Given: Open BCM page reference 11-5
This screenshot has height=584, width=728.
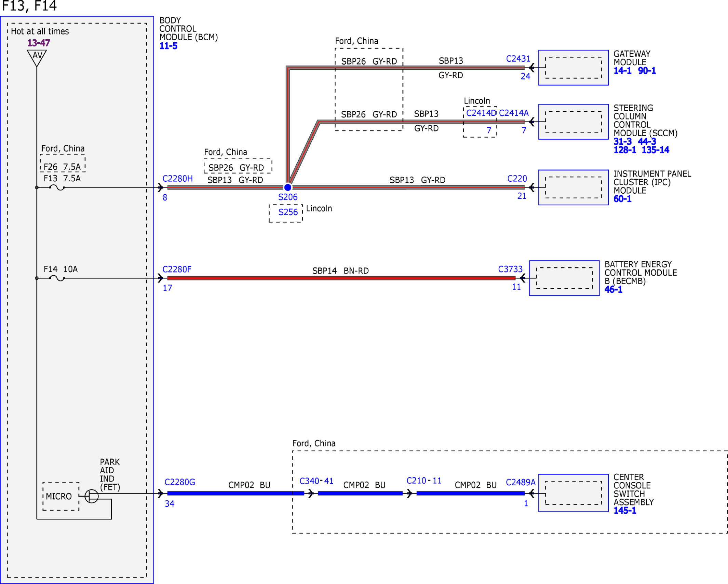Looking at the screenshot, I should [x=168, y=46].
